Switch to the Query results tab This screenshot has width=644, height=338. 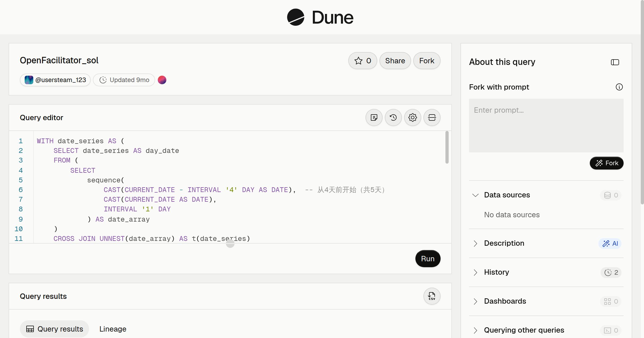pyautogui.click(x=54, y=329)
